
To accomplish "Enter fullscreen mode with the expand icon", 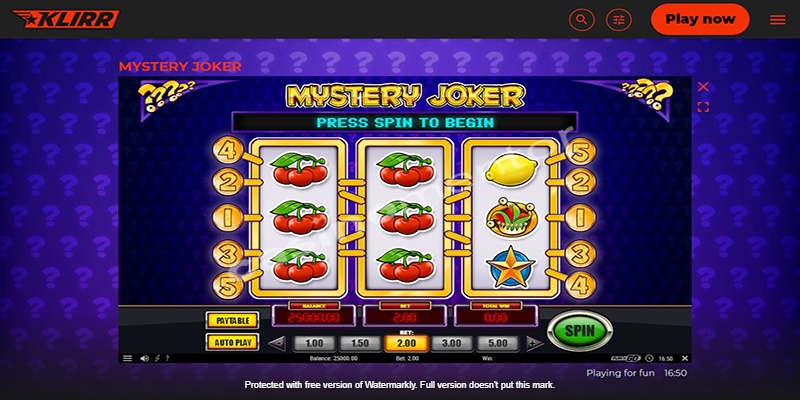I will (x=703, y=107).
